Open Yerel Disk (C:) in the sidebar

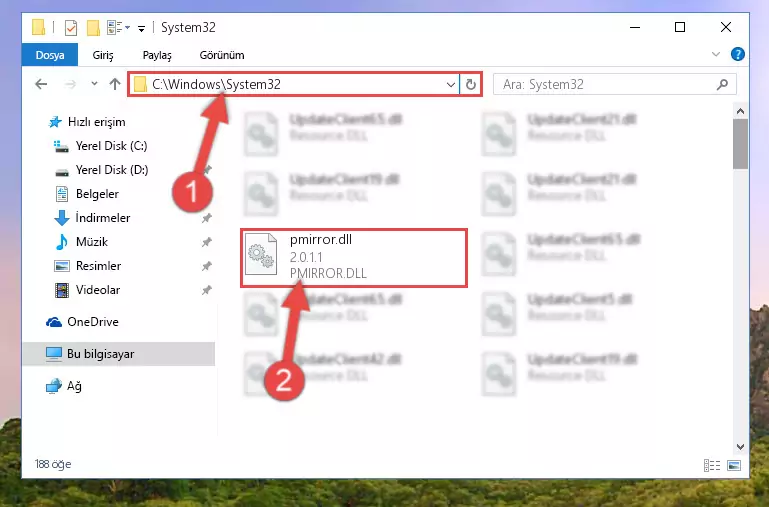(x=101, y=146)
